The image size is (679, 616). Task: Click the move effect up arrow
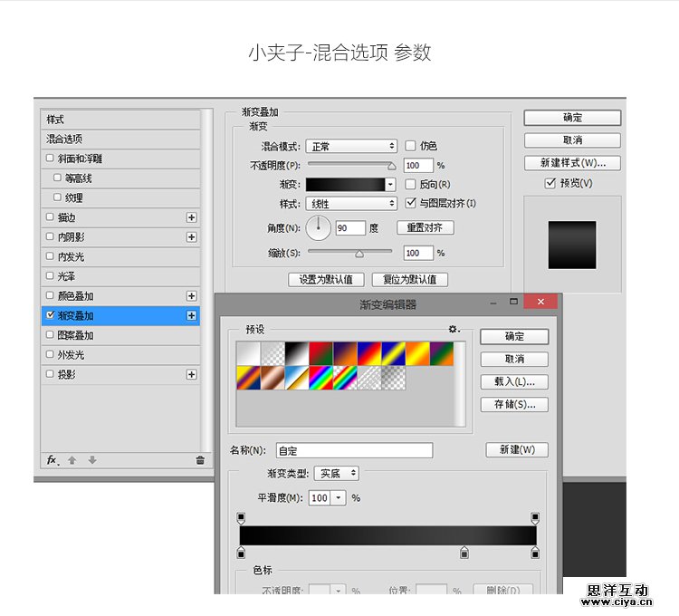(x=73, y=460)
